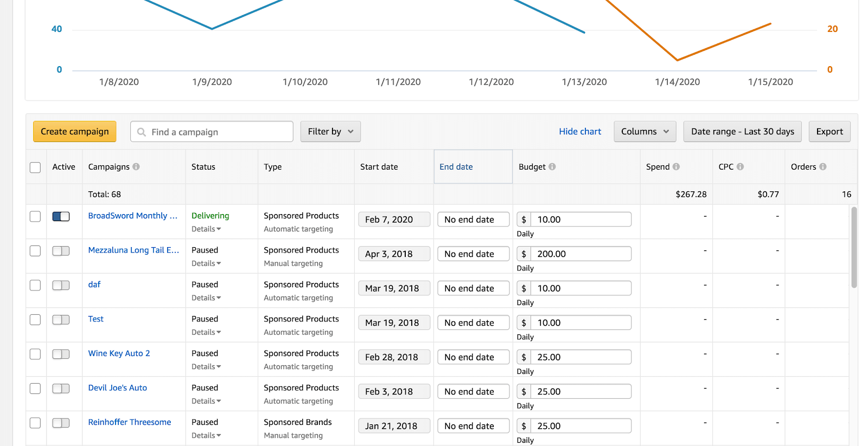The height and width of the screenshot is (446, 868).
Task: Check the select-all campaigns checkbox
Action: tap(35, 167)
